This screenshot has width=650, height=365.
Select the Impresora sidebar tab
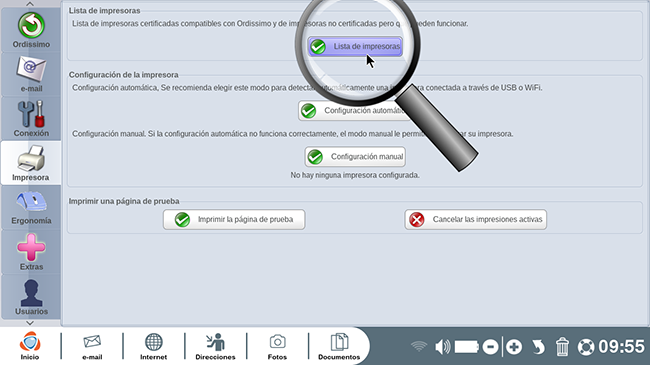(31, 163)
